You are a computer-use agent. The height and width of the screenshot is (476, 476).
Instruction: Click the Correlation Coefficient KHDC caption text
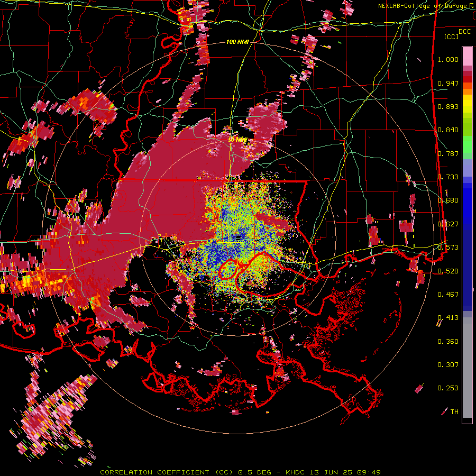pos(240,472)
